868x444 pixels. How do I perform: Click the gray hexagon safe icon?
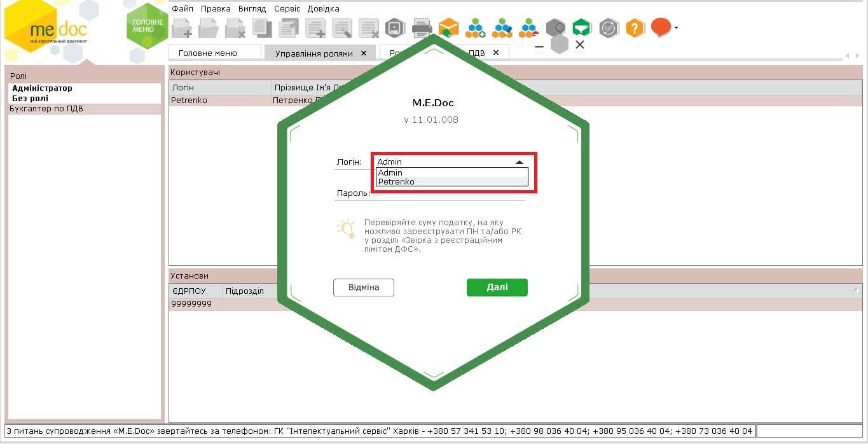click(x=396, y=28)
